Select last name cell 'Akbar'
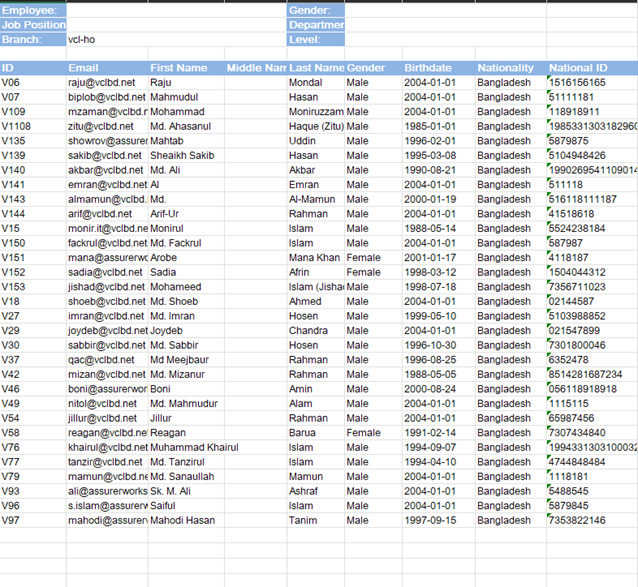Image resolution: width=638 pixels, height=587 pixels. (x=316, y=170)
